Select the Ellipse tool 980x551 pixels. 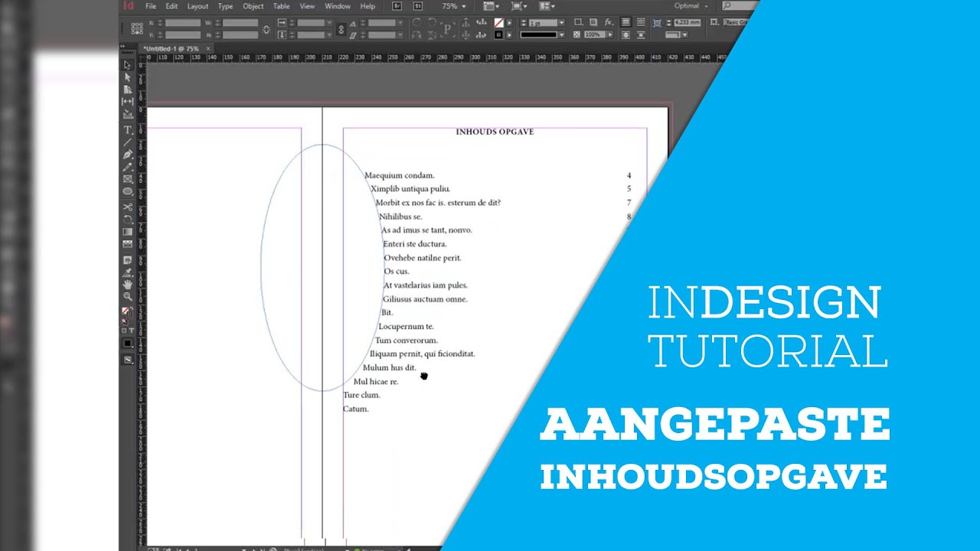(128, 191)
